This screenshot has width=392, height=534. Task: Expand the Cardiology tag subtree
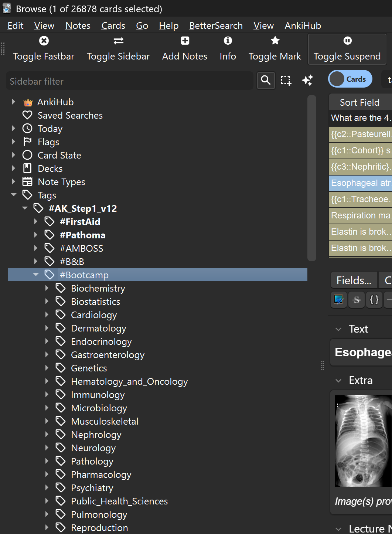tap(47, 315)
